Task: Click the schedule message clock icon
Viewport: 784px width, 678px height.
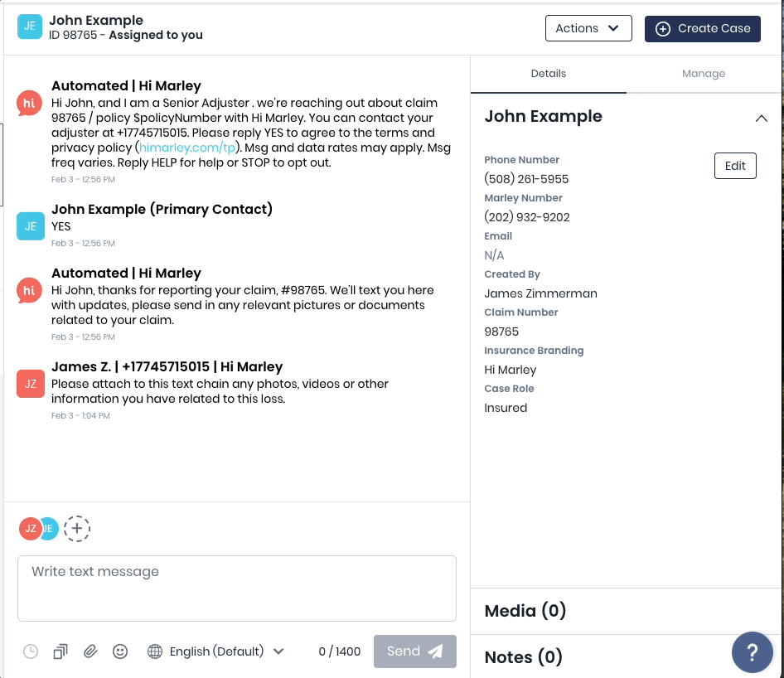Action: click(31, 651)
